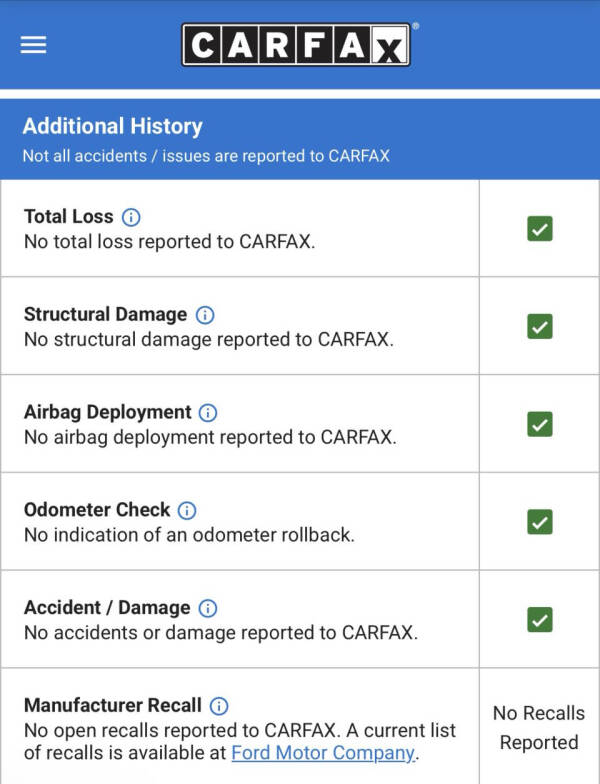
Task: Open the Ford Motor Company link
Action: (x=322, y=753)
